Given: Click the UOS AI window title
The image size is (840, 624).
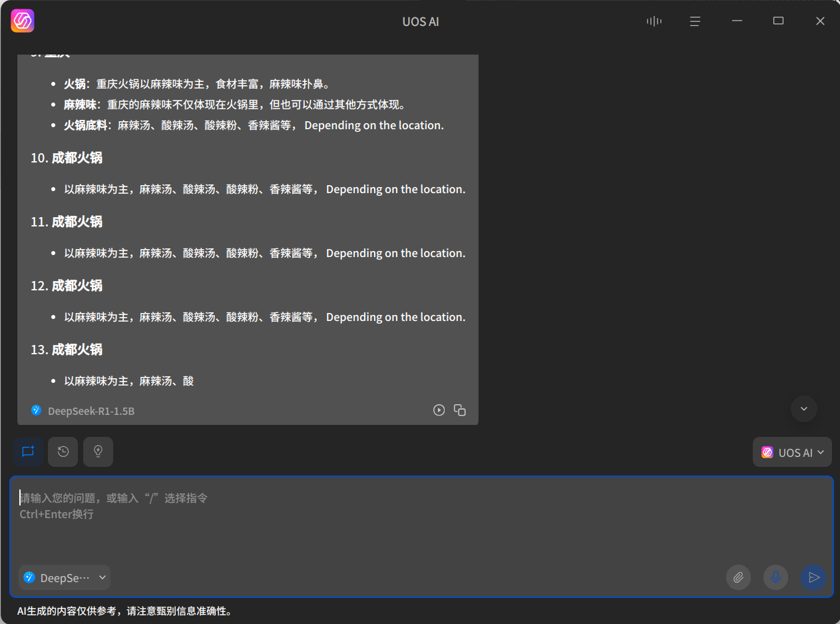Looking at the screenshot, I should click(x=421, y=21).
